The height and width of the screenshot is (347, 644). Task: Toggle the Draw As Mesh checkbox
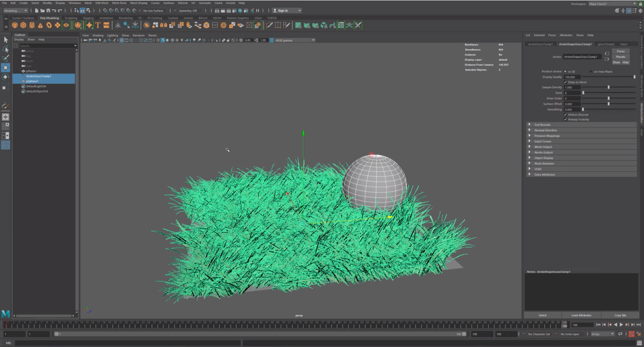[566, 82]
